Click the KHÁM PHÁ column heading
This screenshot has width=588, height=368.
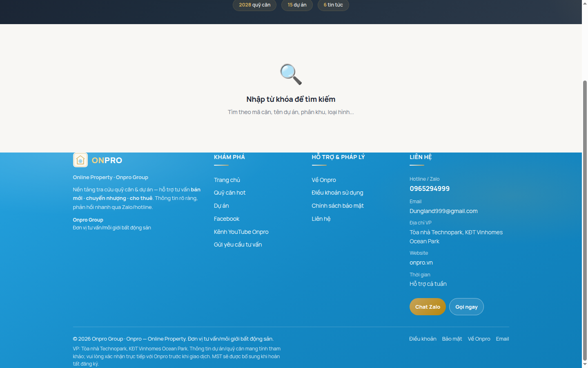(x=229, y=157)
